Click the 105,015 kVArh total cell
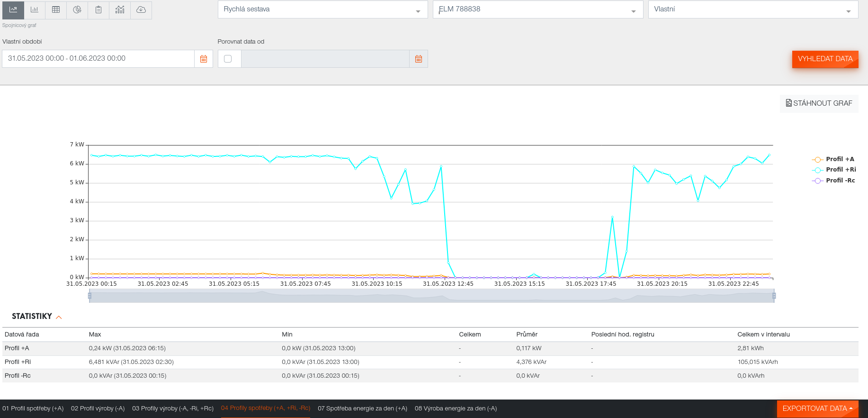The width and height of the screenshot is (868, 418). point(758,362)
